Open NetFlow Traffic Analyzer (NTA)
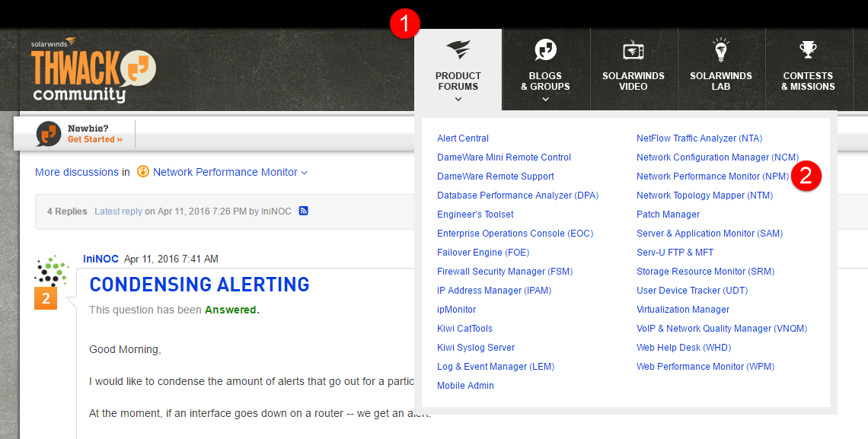This screenshot has width=868, height=439. tap(699, 138)
